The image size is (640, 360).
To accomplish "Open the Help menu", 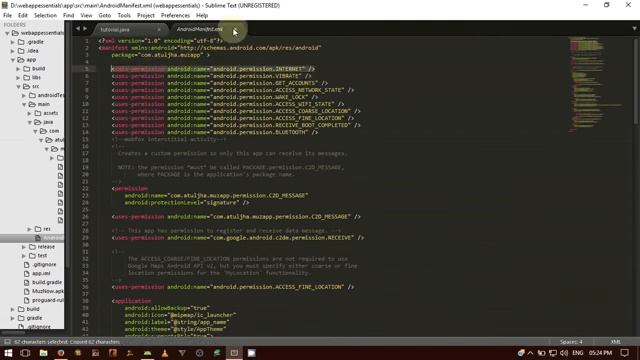I will (x=202, y=16).
